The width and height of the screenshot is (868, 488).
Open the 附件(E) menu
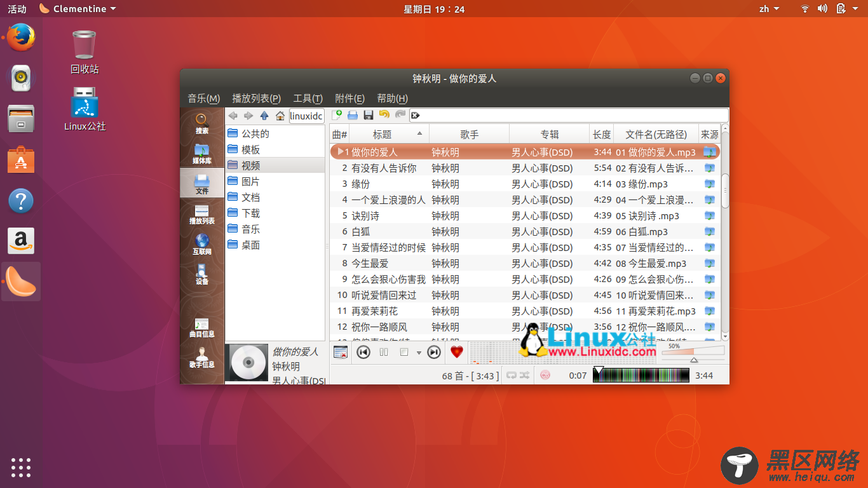(349, 98)
